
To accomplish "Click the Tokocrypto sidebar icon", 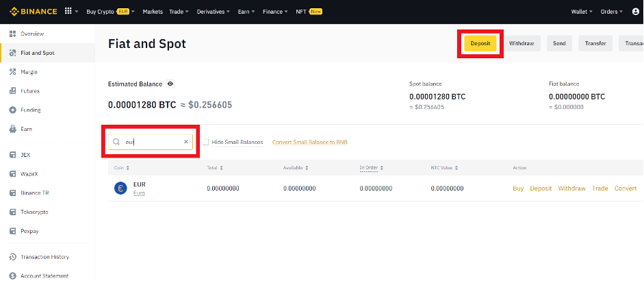I will tap(12, 212).
